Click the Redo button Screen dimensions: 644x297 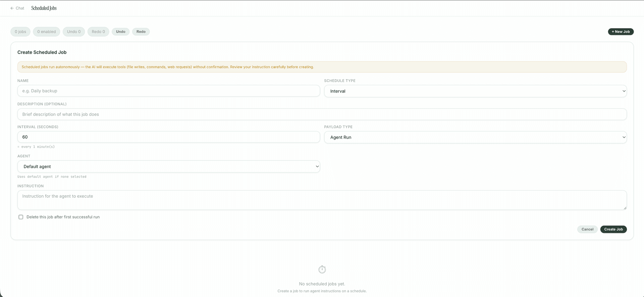(x=141, y=32)
